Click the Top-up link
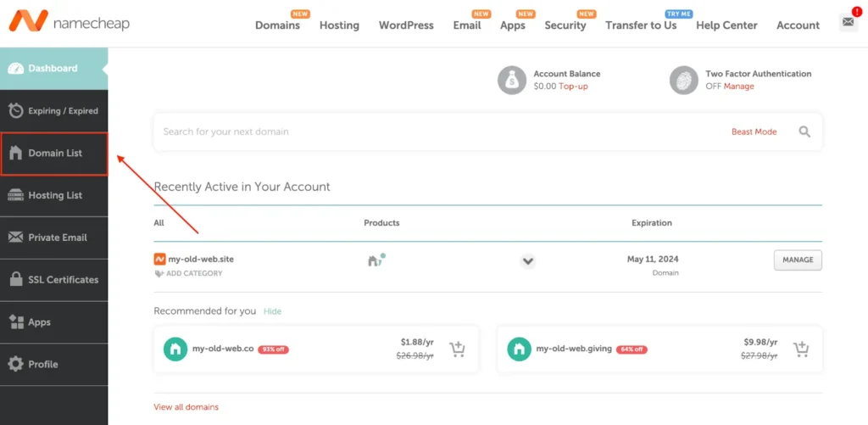Screen dimensions: 868x425 pyautogui.click(x=574, y=87)
